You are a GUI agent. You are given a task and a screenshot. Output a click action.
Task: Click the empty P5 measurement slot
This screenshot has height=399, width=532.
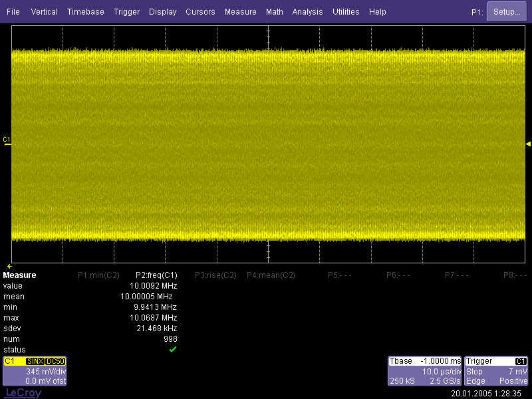pyautogui.click(x=340, y=275)
